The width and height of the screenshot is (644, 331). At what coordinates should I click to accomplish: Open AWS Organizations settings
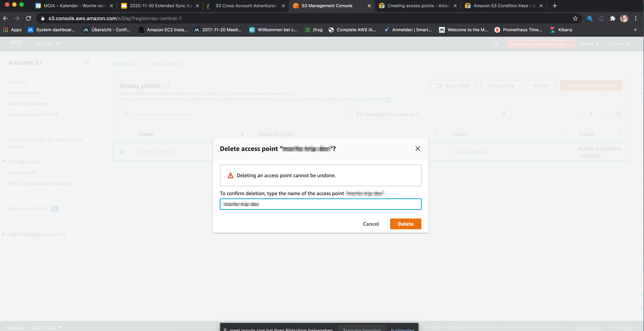[40, 183]
